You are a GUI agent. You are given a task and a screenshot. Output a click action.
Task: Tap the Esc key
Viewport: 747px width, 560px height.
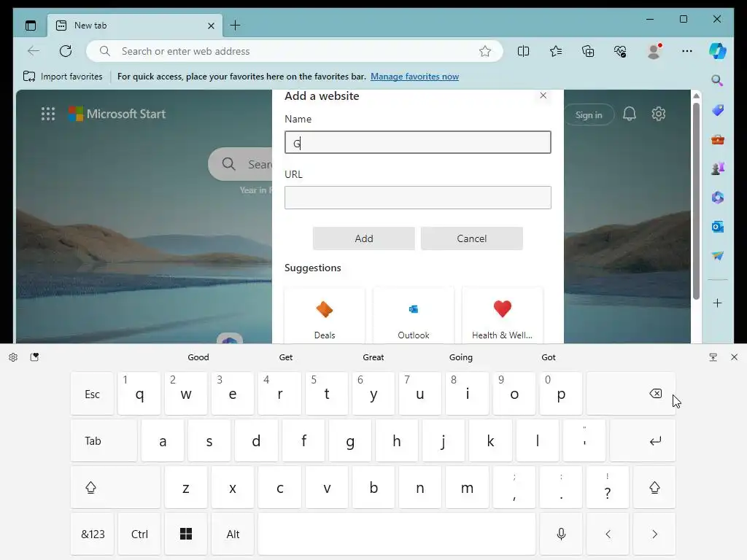pyautogui.click(x=93, y=394)
